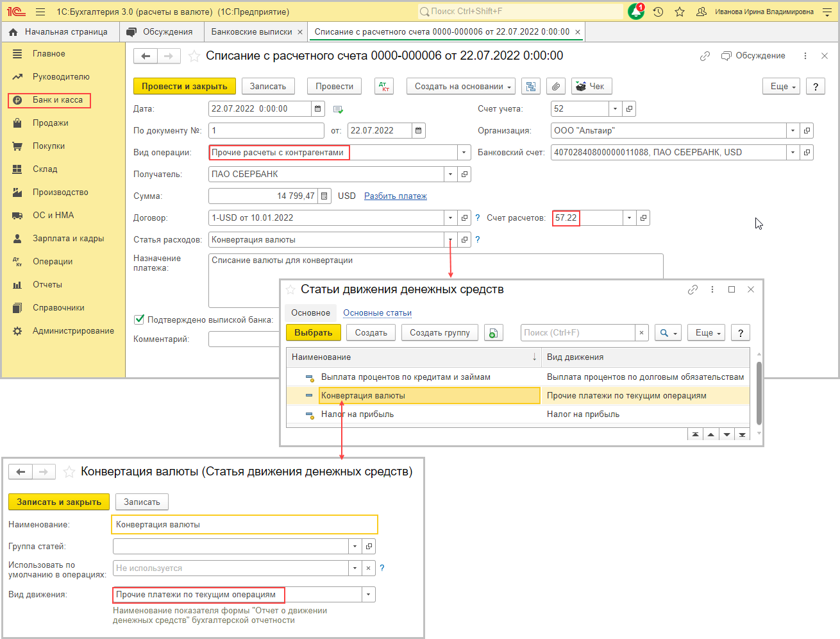Click the Записать и закрыть button
The image size is (840, 639).
(59, 502)
